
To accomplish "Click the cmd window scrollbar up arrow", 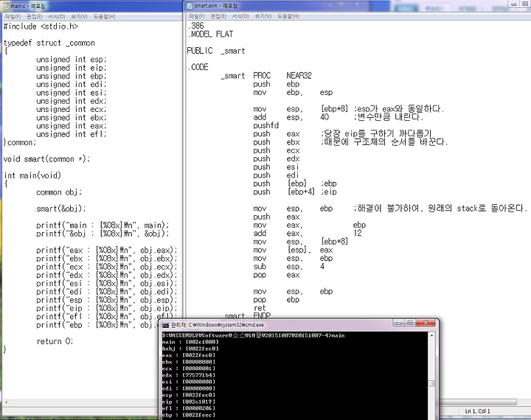I will pyautogui.click(x=431, y=335).
